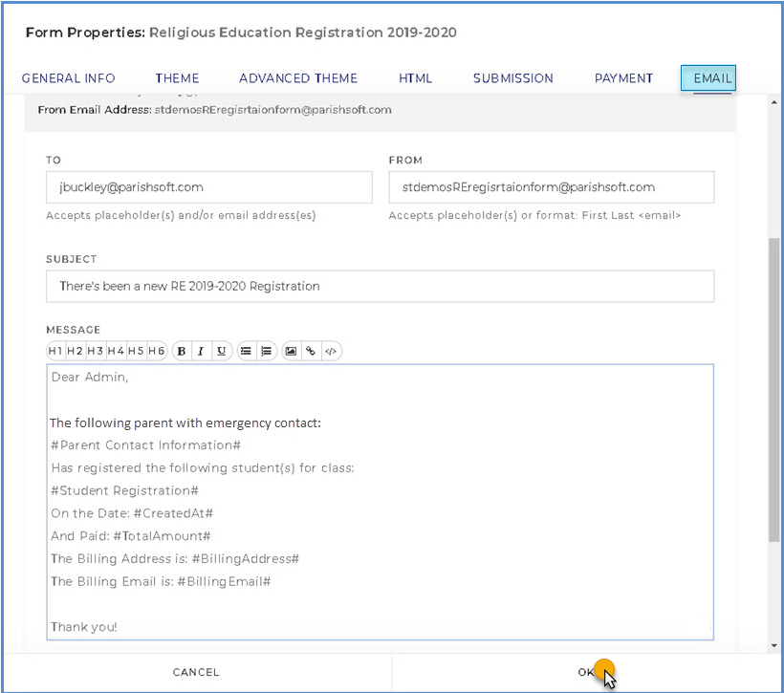Toggle italic formatting
The height and width of the screenshot is (693, 784).
pos(201,351)
